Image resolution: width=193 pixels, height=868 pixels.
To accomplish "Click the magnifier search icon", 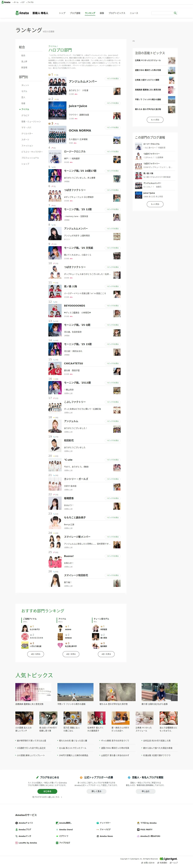I will click(x=175, y=13).
